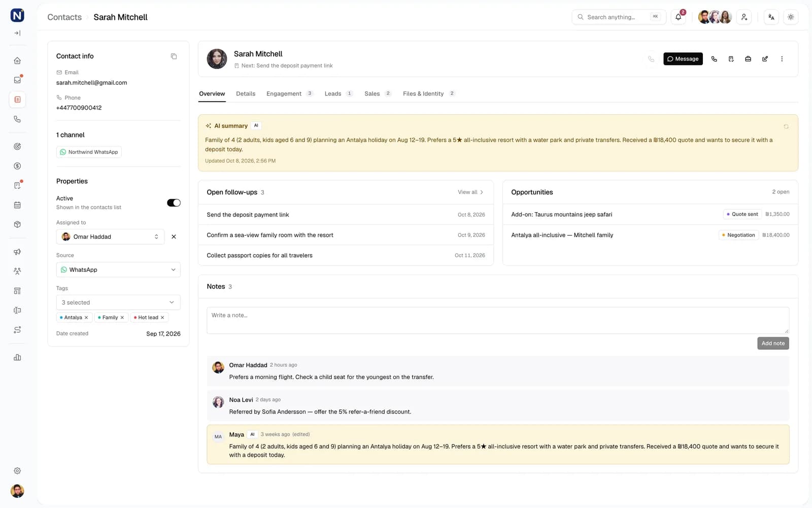
Task: Click the Message button
Action: click(x=683, y=59)
